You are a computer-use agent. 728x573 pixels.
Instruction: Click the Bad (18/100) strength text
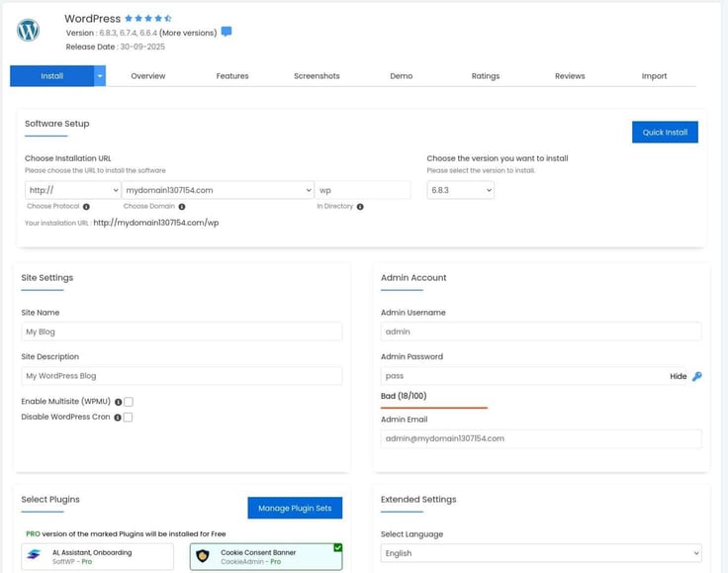404,396
